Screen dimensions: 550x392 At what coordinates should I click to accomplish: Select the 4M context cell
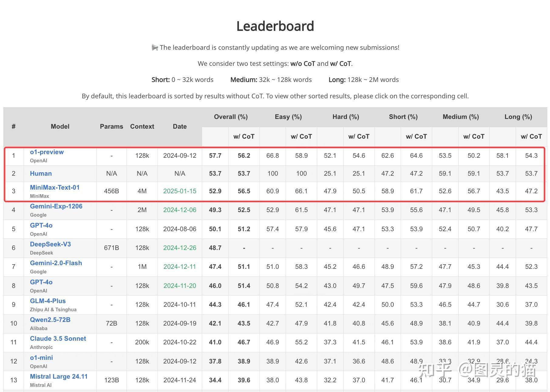pyautogui.click(x=142, y=191)
